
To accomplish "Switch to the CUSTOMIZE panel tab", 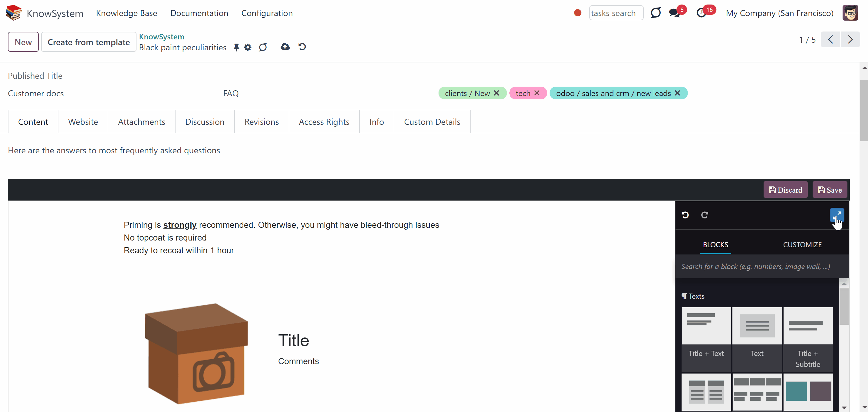I will tap(802, 245).
